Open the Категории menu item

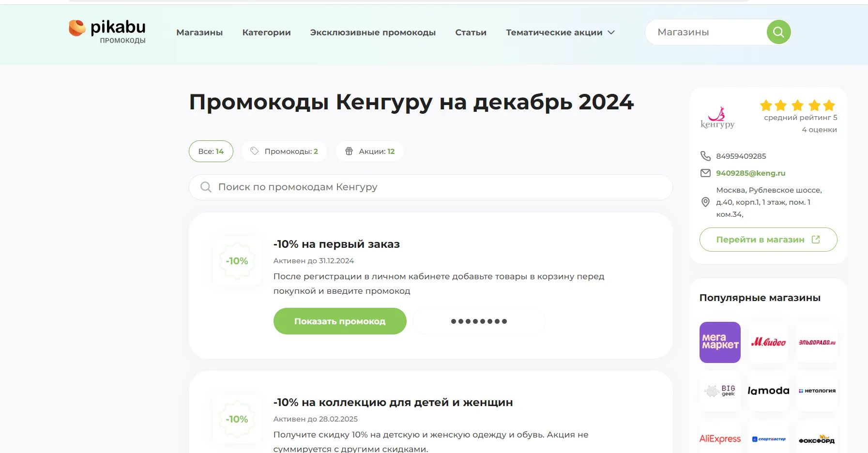(266, 32)
